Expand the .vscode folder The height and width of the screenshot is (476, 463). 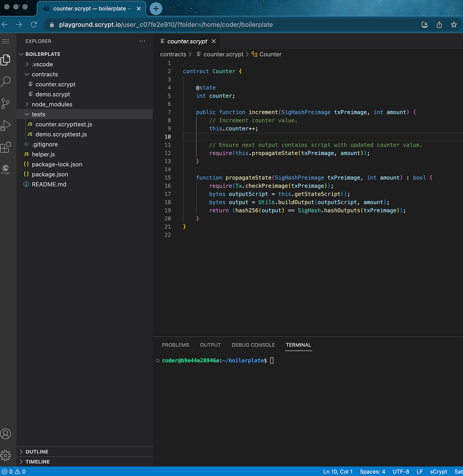point(42,64)
